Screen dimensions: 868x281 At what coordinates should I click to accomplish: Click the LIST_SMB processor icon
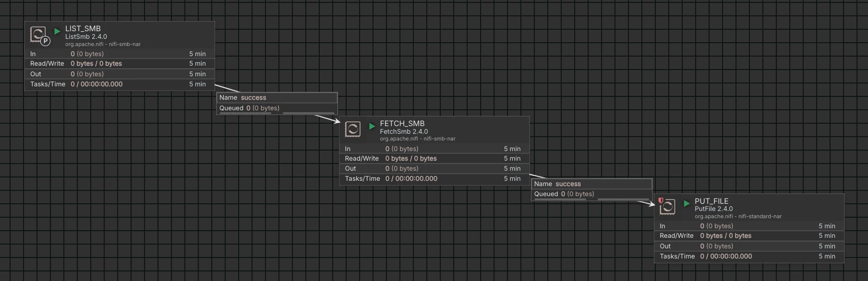pyautogui.click(x=38, y=34)
